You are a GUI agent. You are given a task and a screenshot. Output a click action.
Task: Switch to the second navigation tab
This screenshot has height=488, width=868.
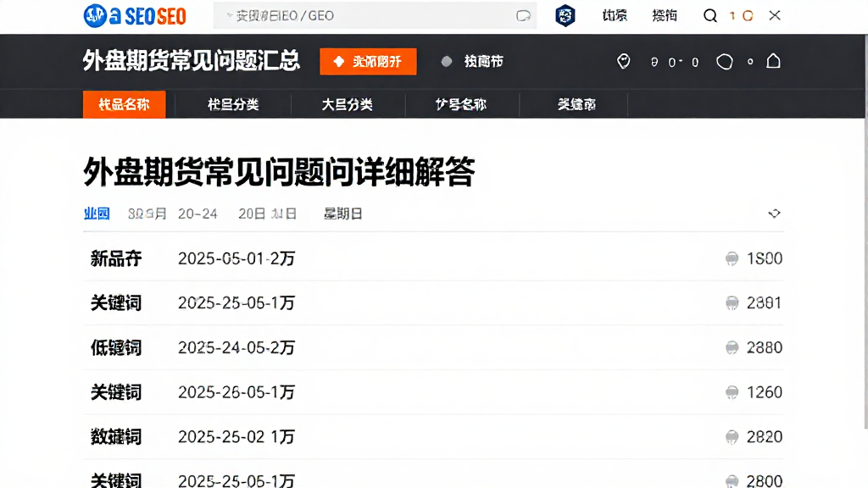click(233, 104)
